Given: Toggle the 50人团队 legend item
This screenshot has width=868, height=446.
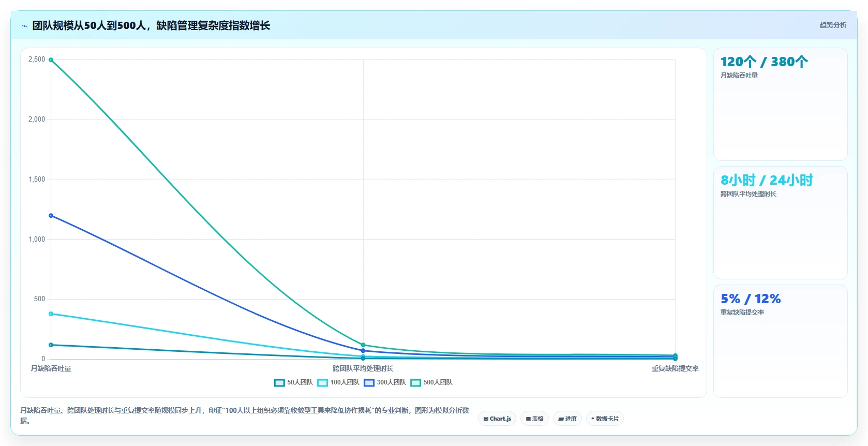Looking at the screenshot, I should 293,382.
